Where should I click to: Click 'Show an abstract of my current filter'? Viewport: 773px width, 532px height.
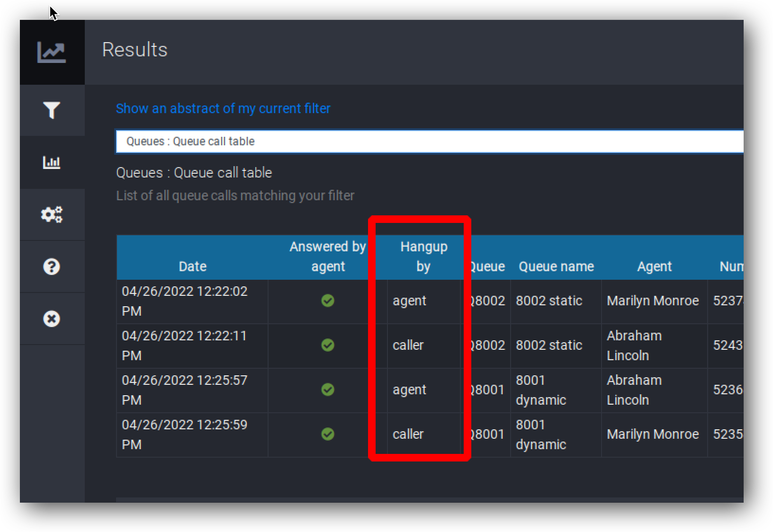(x=223, y=108)
